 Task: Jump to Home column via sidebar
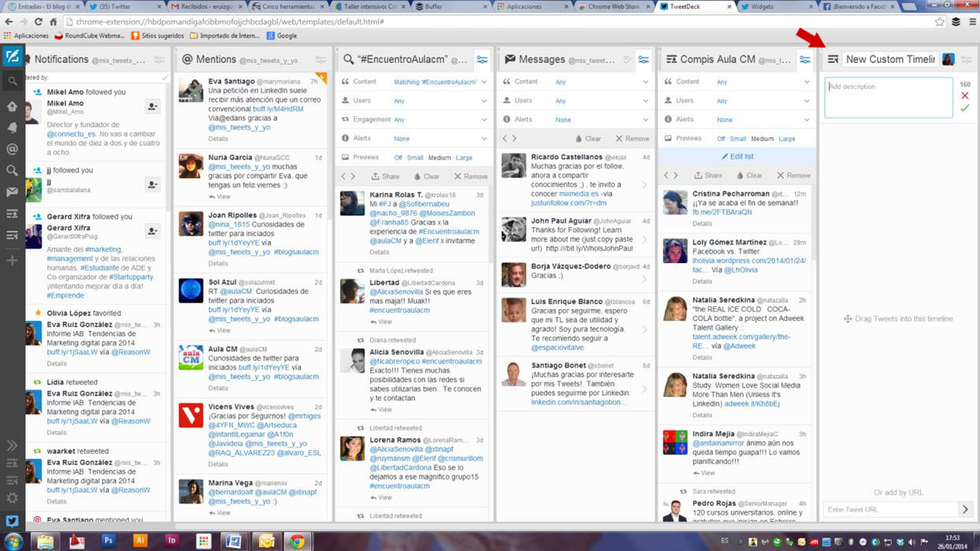(12, 106)
